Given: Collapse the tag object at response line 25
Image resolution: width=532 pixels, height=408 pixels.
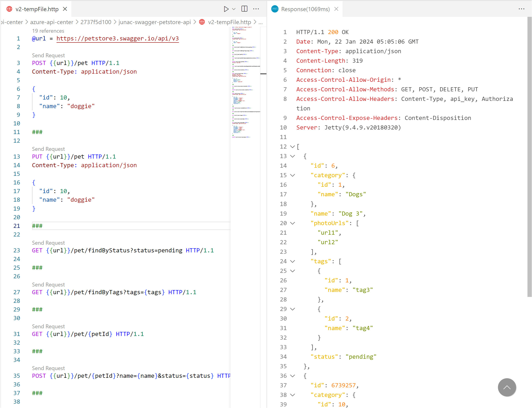Looking at the screenshot, I should pos(293,271).
